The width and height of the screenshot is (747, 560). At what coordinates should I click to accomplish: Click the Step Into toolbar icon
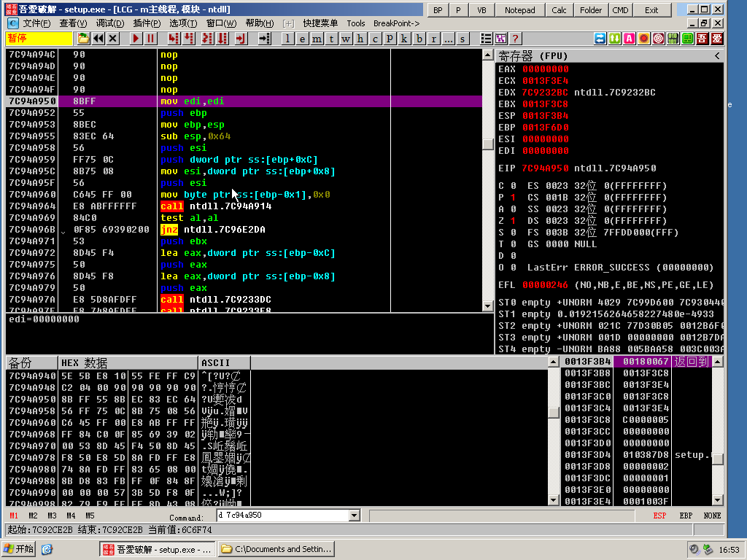pos(174,39)
